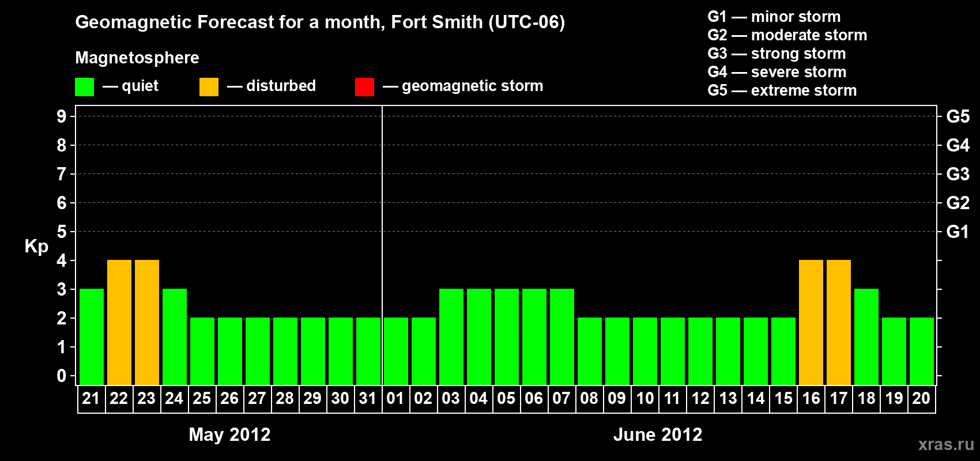Click date label '30' on the x-axis
The image size is (980, 461).
click(x=340, y=398)
